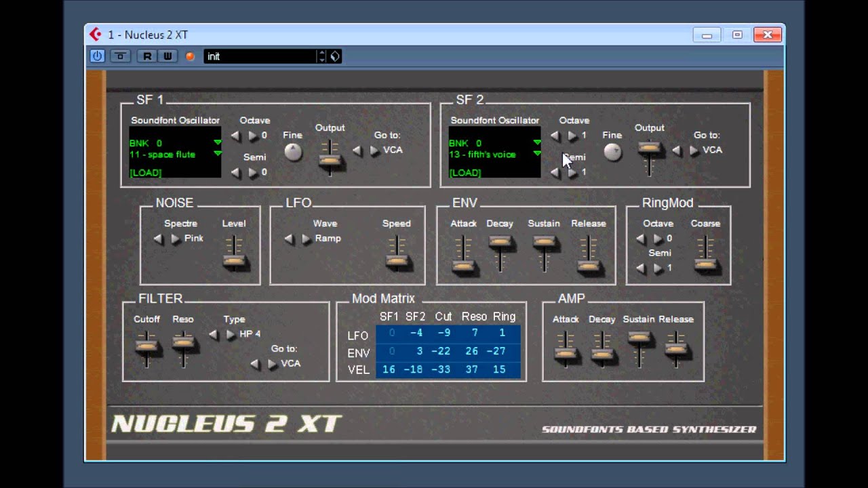Image resolution: width=868 pixels, height=488 pixels.
Task: Select next Filter Type after HP 4
Action: click(231, 334)
